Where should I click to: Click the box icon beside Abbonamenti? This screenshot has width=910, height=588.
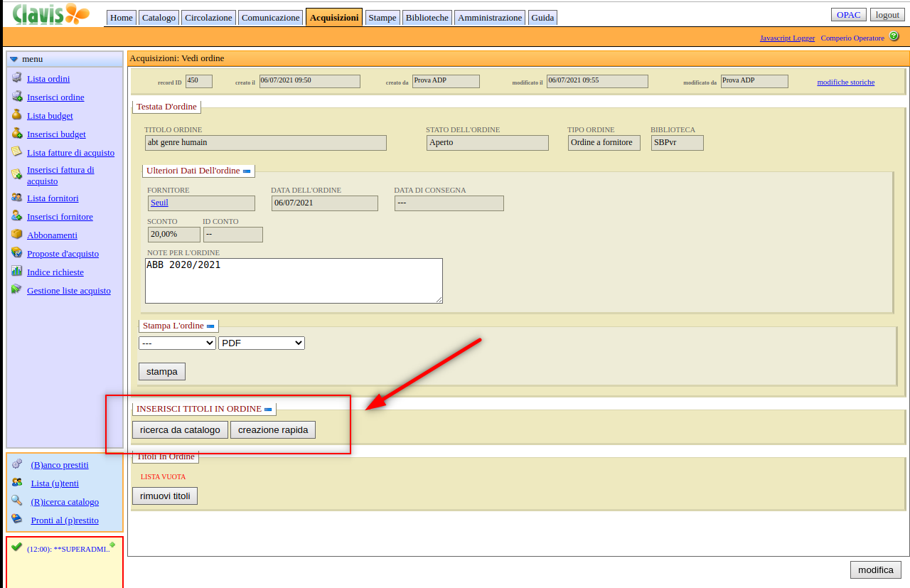coord(16,235)
